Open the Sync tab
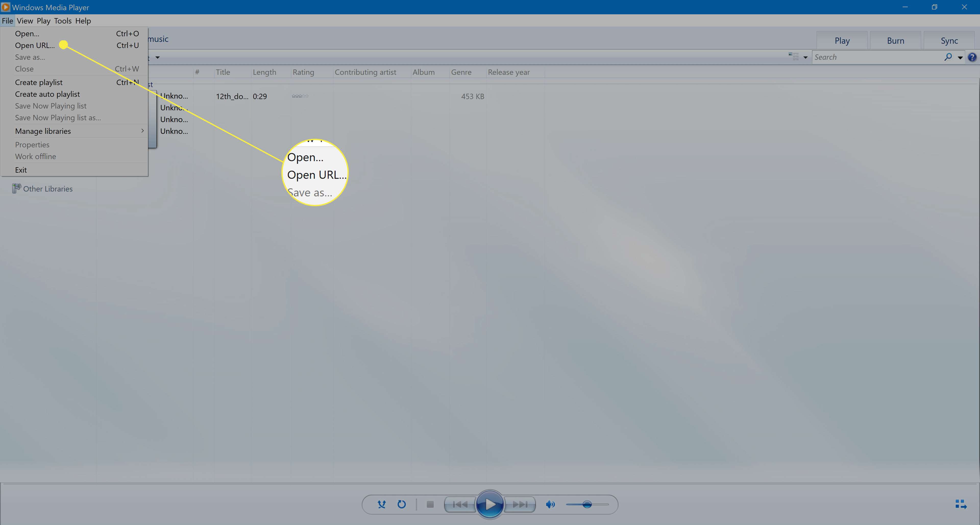Image resolution: width=980 pixels, height=525 pixels. [x=949, y=41]
